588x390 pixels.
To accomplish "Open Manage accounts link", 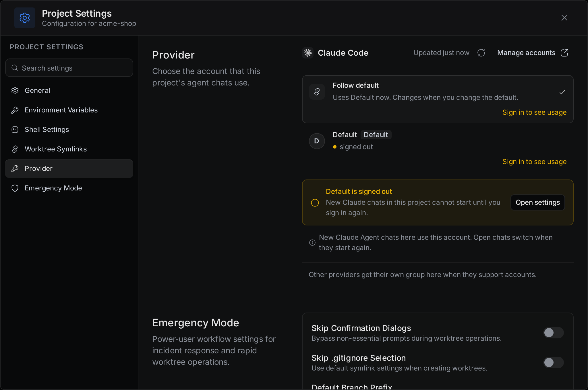I will [533, 53].
